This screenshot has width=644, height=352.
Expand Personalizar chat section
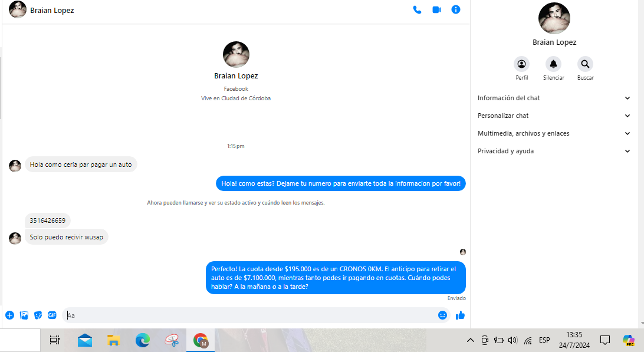click(x=554, y=116)
